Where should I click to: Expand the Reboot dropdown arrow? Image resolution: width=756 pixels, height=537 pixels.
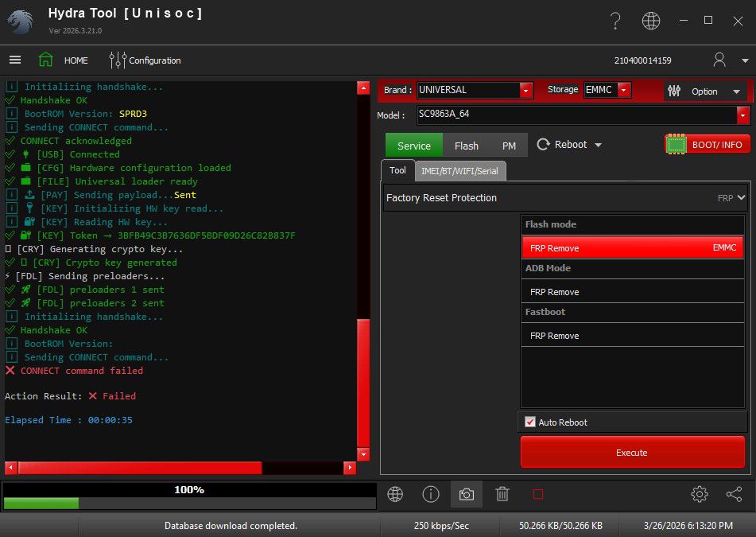[x=598, y=145]
